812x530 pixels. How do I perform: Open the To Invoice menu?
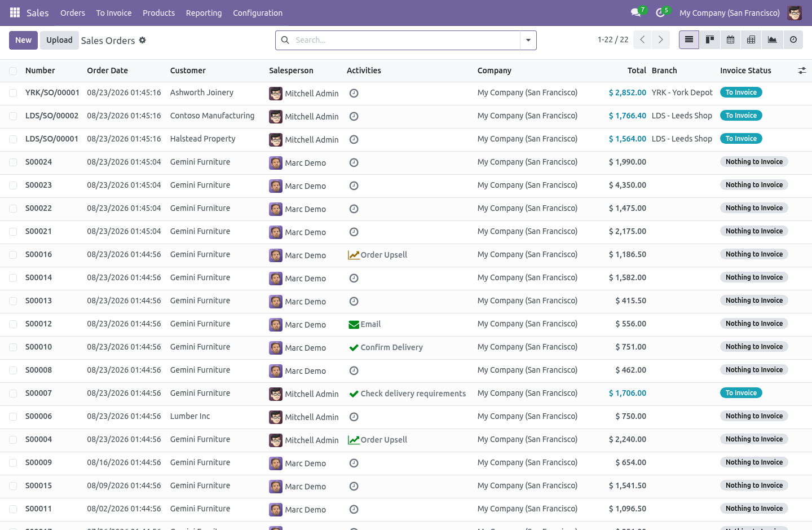[x=114, y=13]
